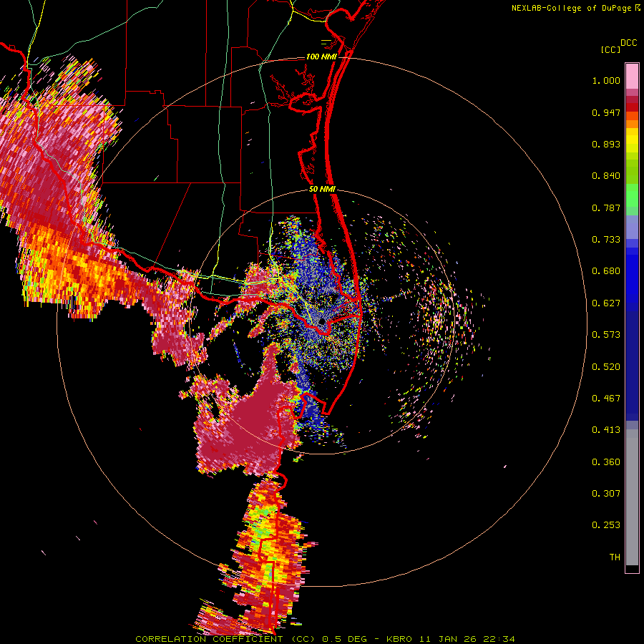Viewport: 644px width, 644px height.
Task: Click the 0.947 color scale value
Action: point(606,112)
